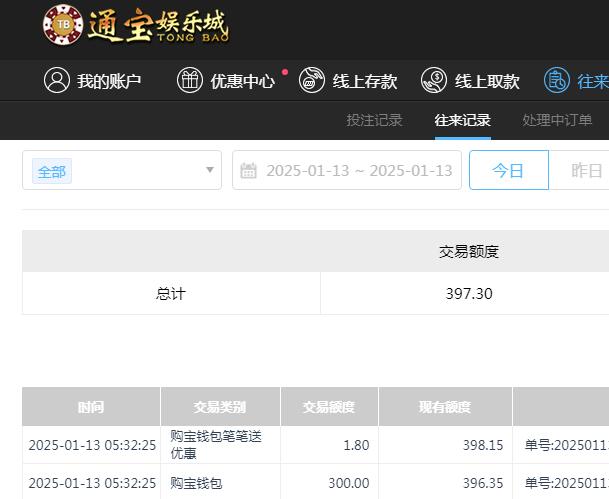Click 单号 text in the 1.80 row

coord(567,445)
